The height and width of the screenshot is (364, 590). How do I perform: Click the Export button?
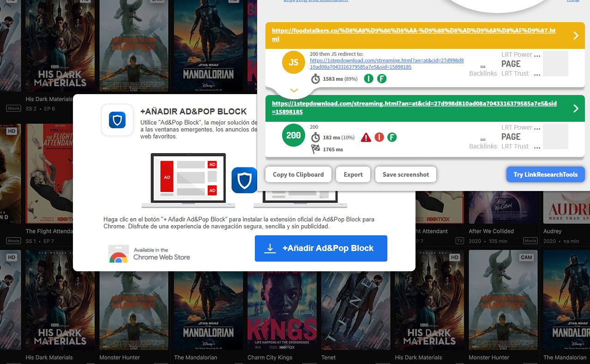(353, 174)
